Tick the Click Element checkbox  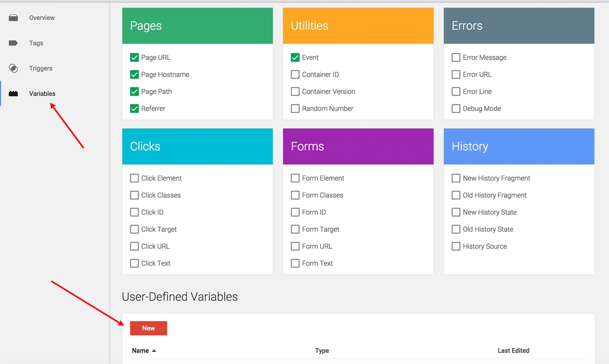[x=134, y=178]
